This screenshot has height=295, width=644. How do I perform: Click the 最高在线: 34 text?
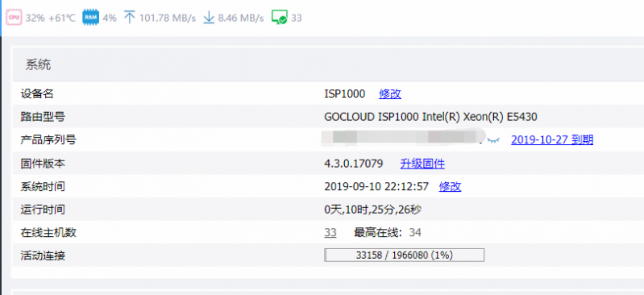point(388,233)
